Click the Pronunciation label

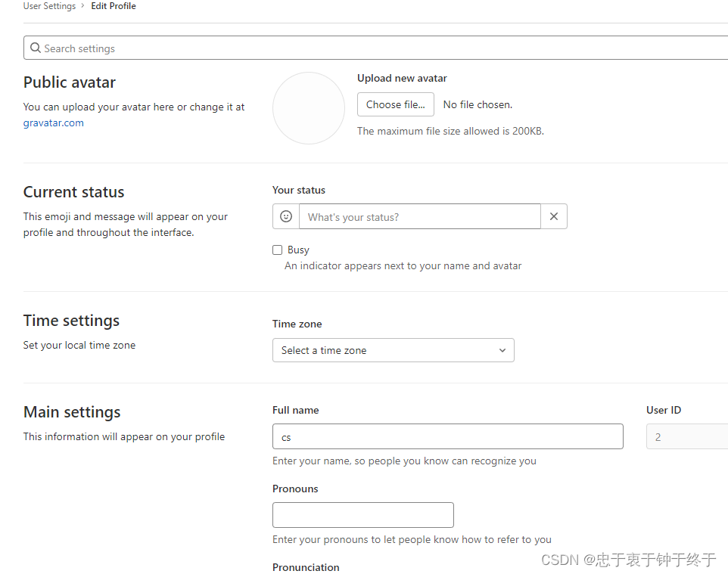(306, 567)
